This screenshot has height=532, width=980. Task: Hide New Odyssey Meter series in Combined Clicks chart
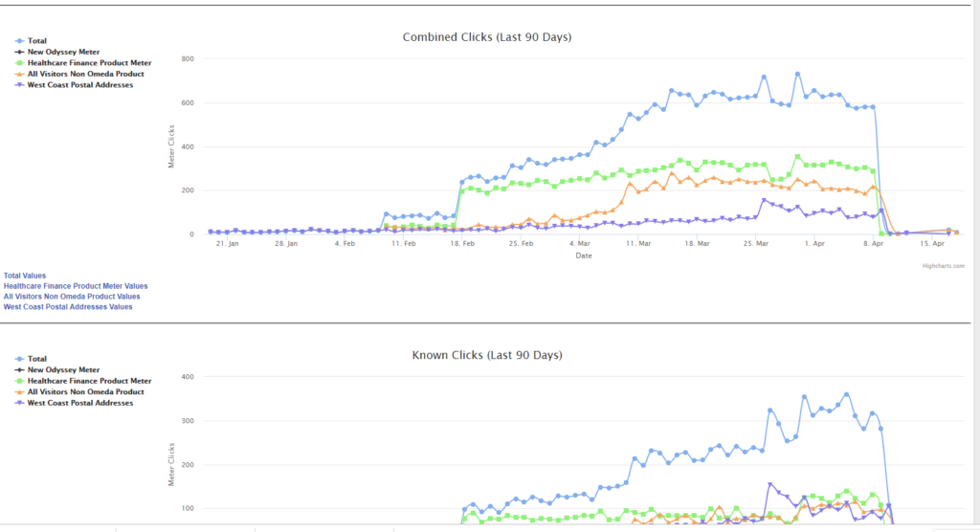click(x=63, y=52)
